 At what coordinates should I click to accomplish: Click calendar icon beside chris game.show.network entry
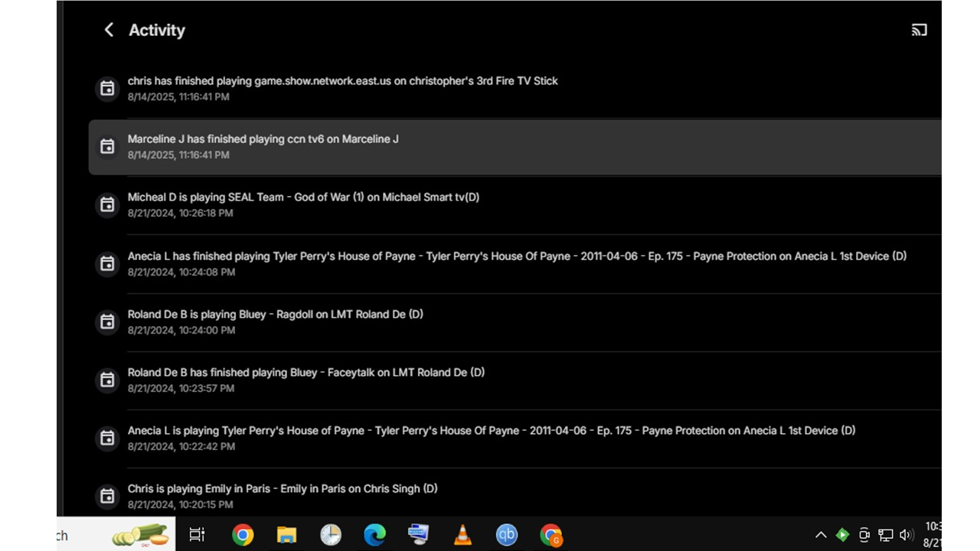tap(108, 89)
